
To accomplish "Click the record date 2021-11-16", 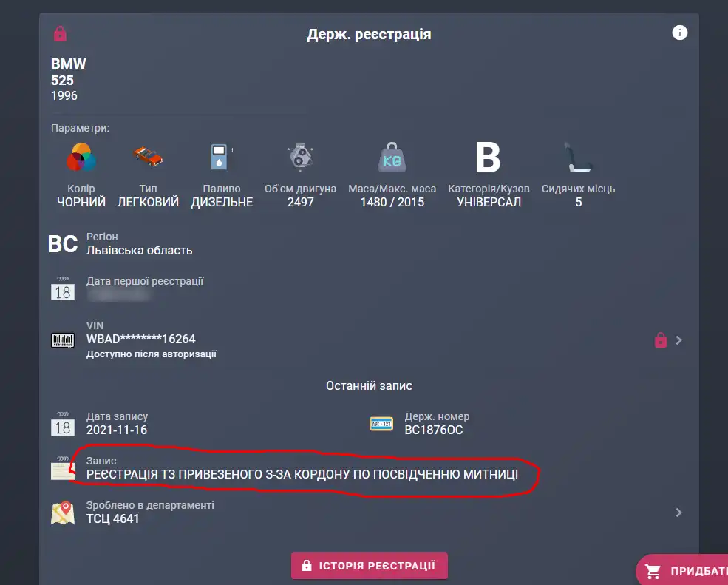I will pyautogui.click(x=117, y=430).
